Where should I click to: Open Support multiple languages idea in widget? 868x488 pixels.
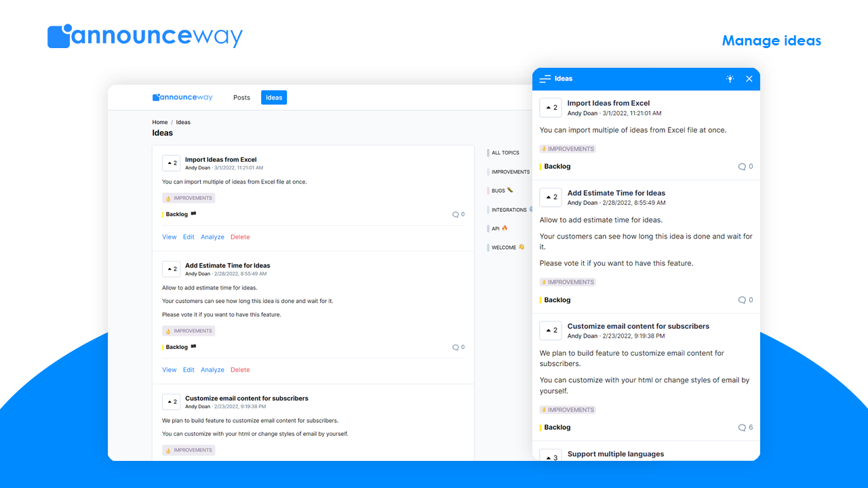point(616,454)
